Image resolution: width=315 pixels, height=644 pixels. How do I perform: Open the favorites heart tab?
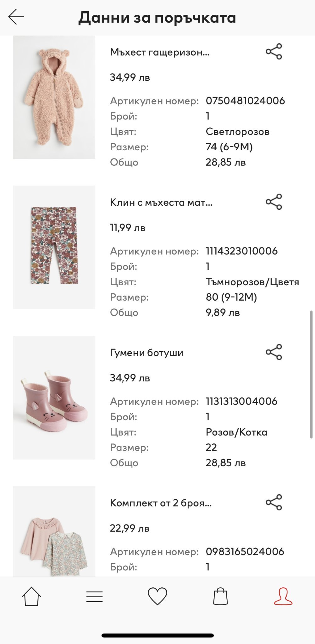[157, 597]
